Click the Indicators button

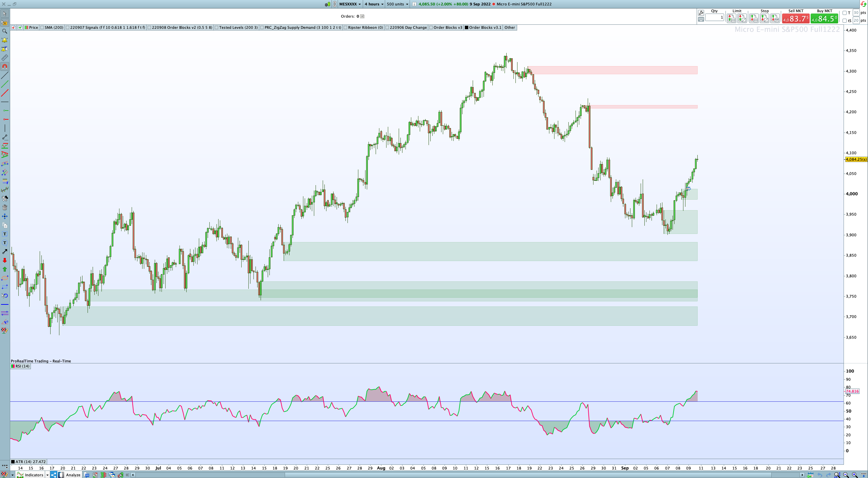(x=34, y=475)
